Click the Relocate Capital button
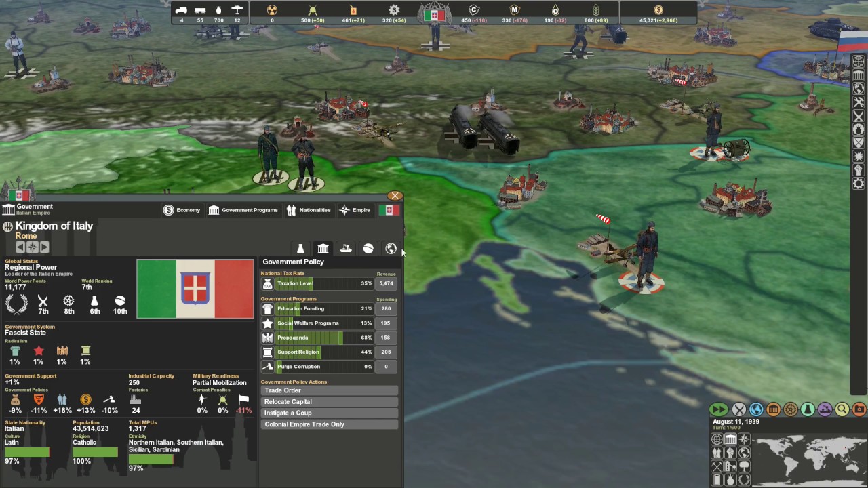This screenshot has width=868, height=488. point(330,402)
